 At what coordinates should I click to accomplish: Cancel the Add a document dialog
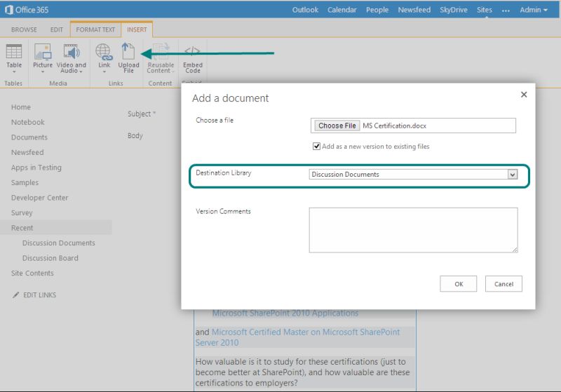pyautogui.click(x=503, y=284)
